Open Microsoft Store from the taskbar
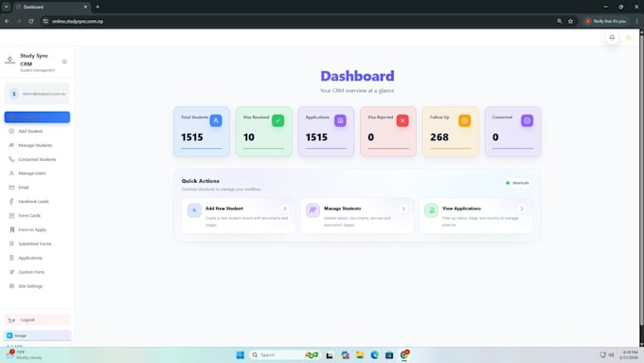644x363 pixels. [x=389, y=354]
